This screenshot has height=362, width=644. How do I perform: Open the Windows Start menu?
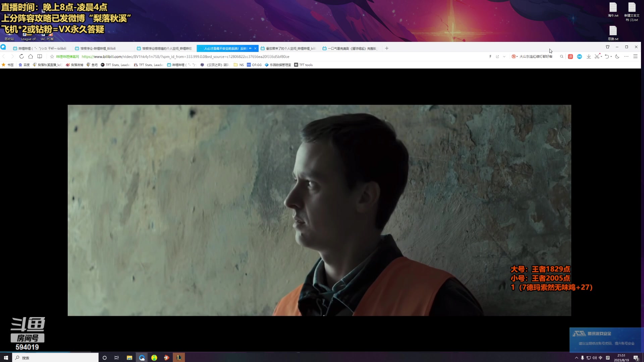tap(6, 358)
